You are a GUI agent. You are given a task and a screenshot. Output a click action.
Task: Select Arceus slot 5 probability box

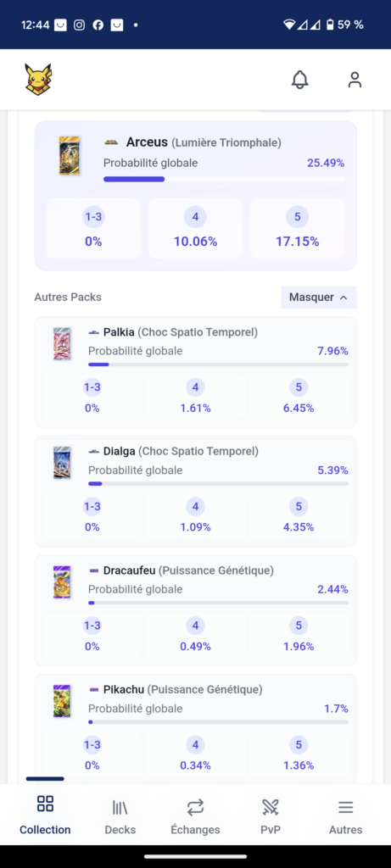[298, 228]
